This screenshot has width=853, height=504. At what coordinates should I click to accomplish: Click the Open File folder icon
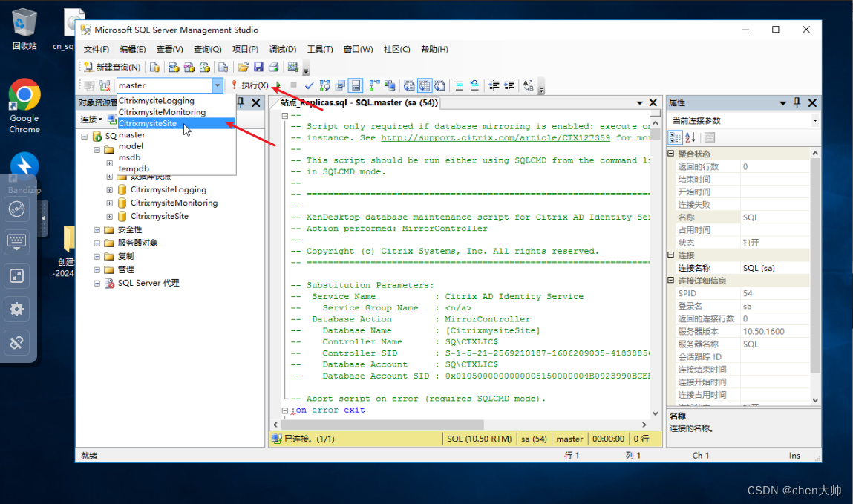243,67
